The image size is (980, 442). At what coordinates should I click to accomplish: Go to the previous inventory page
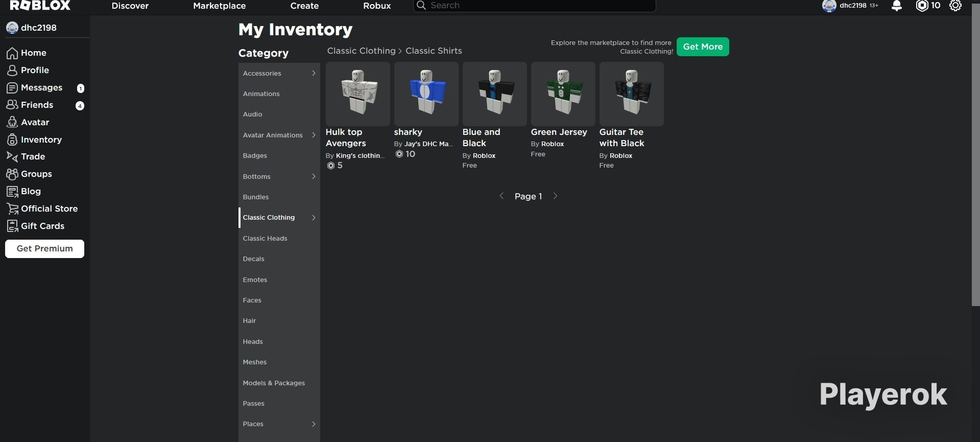click(x=501, y=196)
